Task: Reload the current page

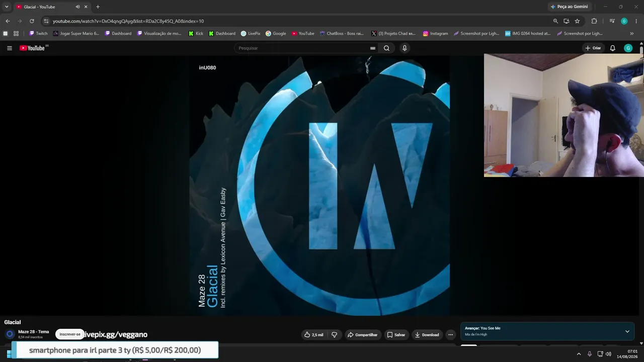Action: (32, 21)
